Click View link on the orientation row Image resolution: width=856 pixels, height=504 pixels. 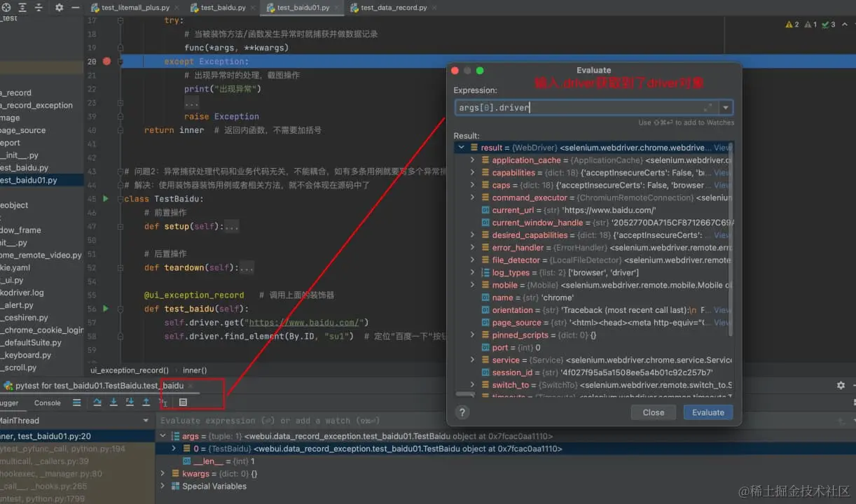pos(722,310)
